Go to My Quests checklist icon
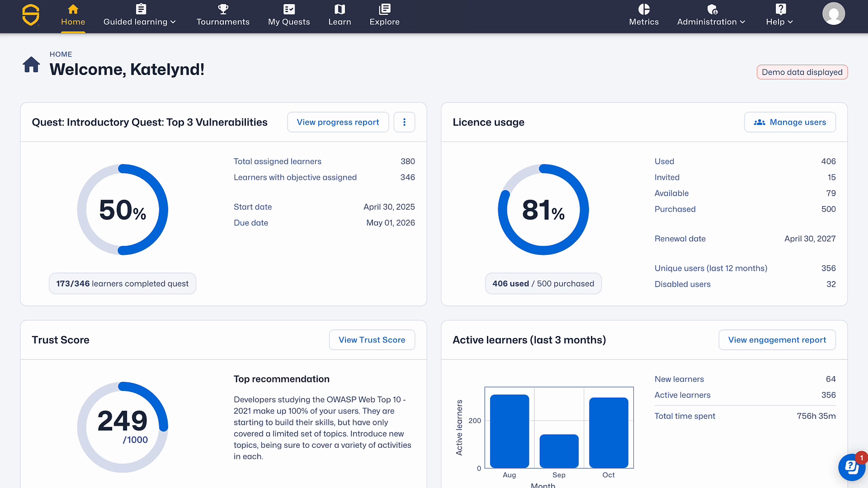This screenshot has height=488, width=868. tap(289, 9)
